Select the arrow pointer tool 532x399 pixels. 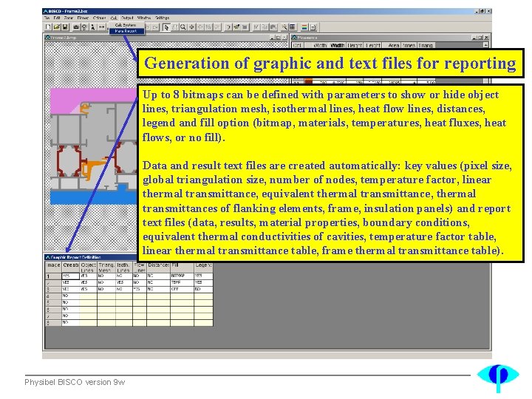point(166,27)
